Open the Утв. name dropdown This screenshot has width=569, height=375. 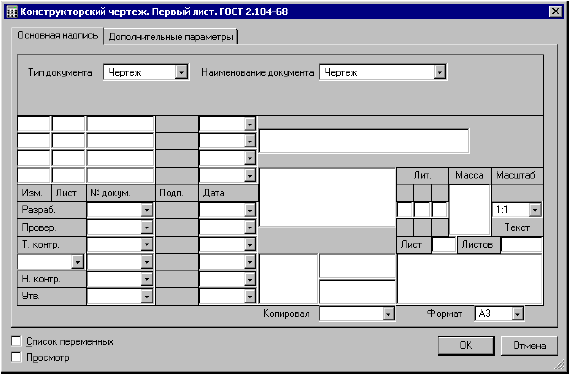146,296
